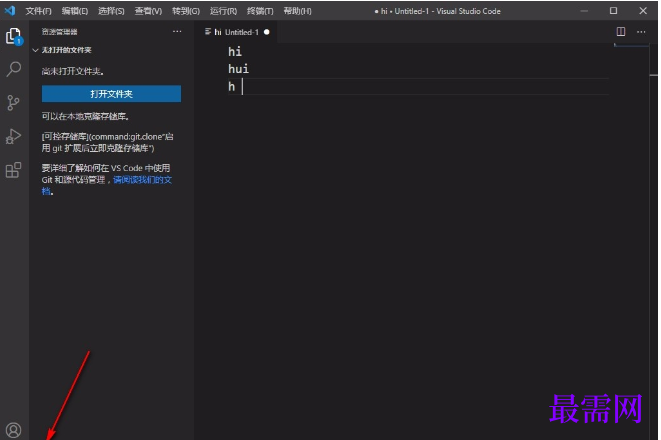Open the Explorer view in activity bar

[x=13, y=36]
